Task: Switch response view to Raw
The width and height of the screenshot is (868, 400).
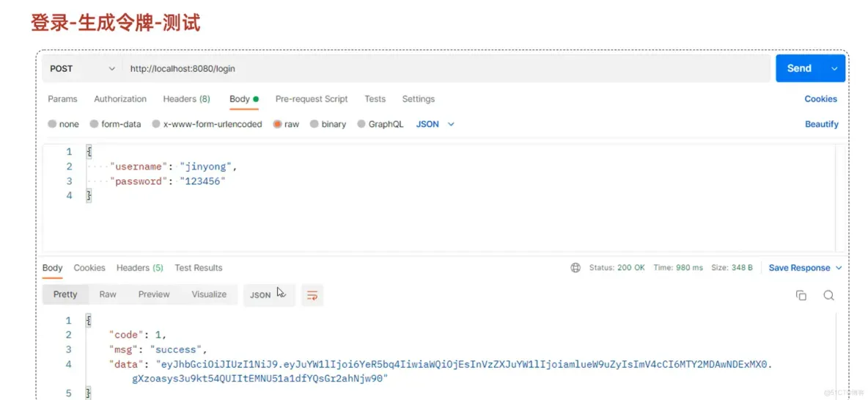Action: (x=107, y=295)
